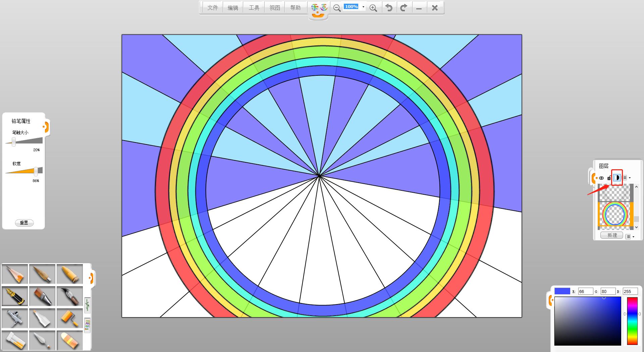Select the pencil tool
The image size is (644, 352).
(15, 274)
